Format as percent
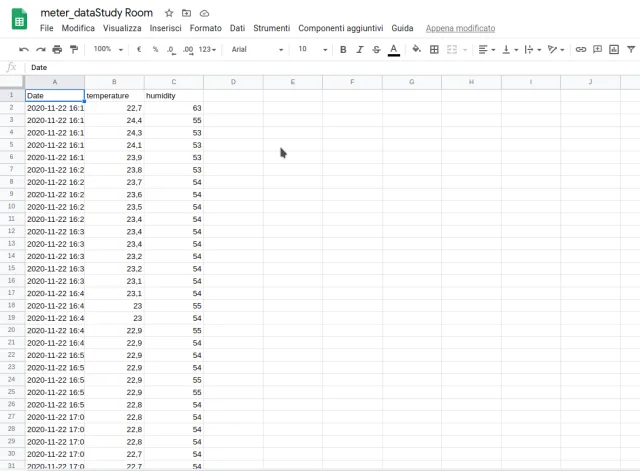 tap(155, 49)
